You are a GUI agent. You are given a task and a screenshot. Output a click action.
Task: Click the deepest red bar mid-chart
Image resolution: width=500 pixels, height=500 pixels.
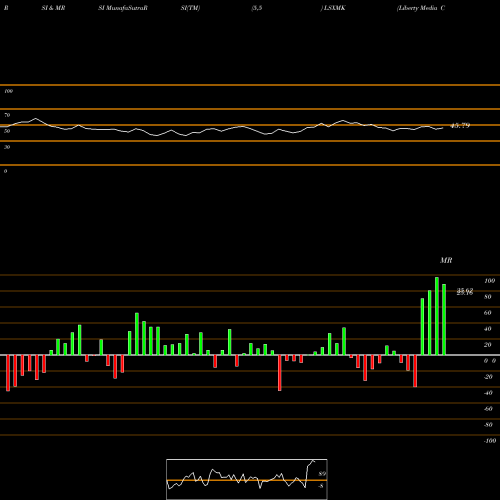click(x=280, y=373)
